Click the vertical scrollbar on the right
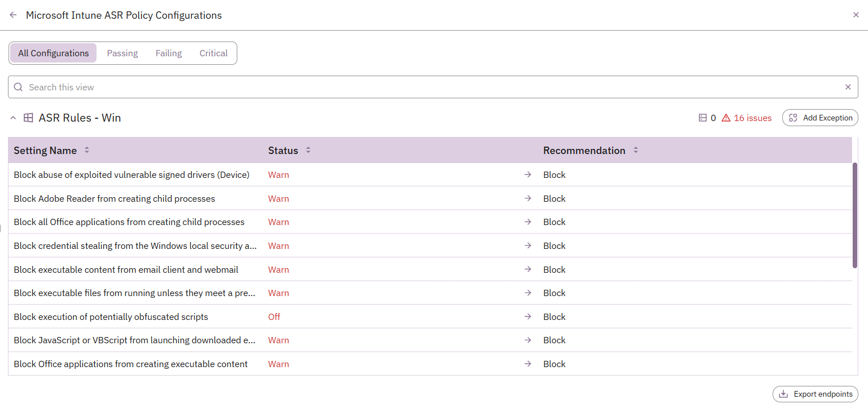868x412 pixels. coord(854,216)
